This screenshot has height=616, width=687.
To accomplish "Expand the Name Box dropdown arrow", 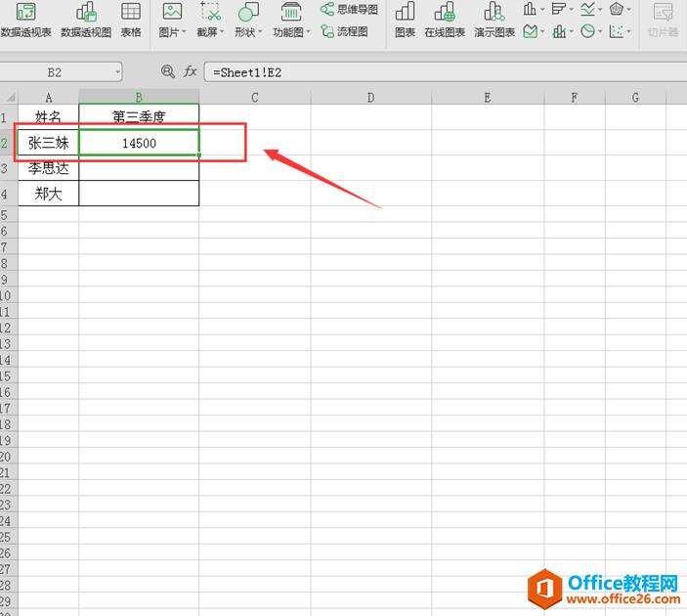I will coord(117,72).
